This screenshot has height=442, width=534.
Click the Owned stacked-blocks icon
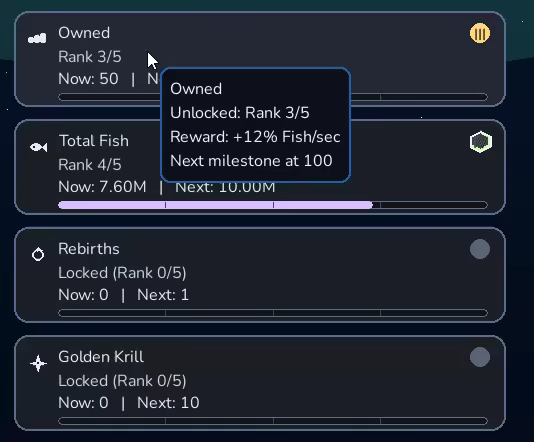point(37,38)
